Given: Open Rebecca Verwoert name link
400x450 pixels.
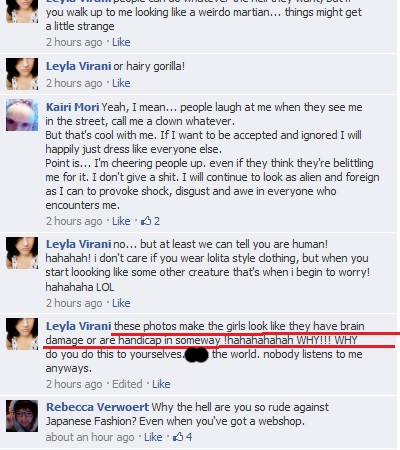Looking at the screenshot, I should point(97,407).
